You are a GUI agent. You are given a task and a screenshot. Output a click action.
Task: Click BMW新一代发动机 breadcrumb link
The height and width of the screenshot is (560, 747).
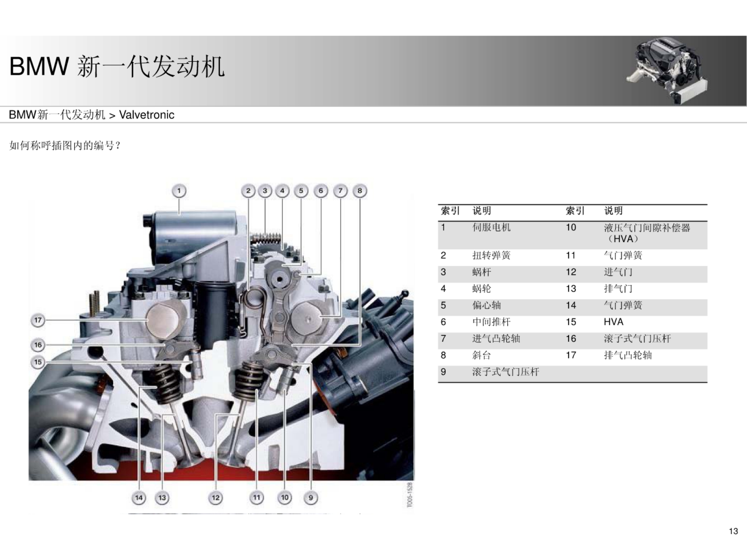point(57,115)
